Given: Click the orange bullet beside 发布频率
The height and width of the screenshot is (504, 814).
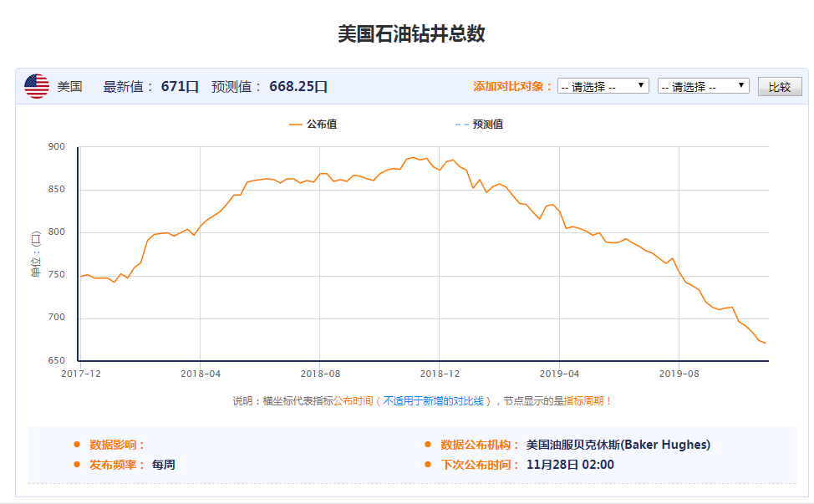Looking at the screenshot, I should click(77, 465).
